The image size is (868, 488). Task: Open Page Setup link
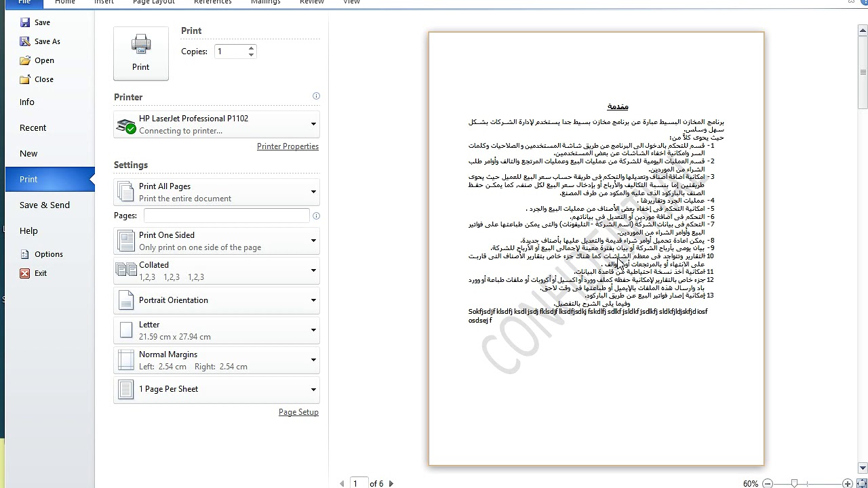point(298,412)
